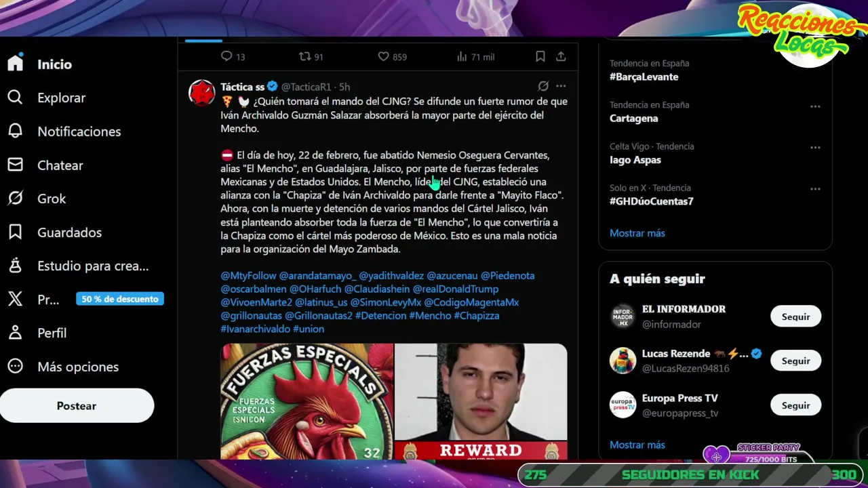Click the 5h timestamp on the post

click(344, 87)
